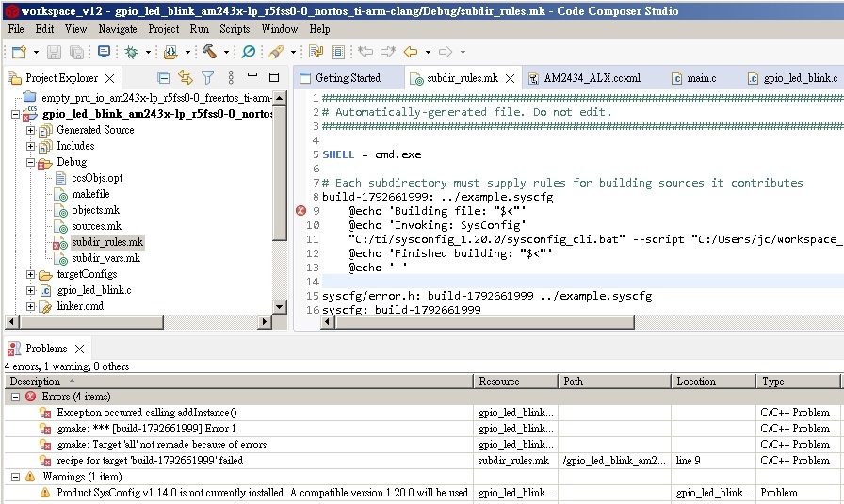Click the Save All toolbar icon

[x=77, y=52]
